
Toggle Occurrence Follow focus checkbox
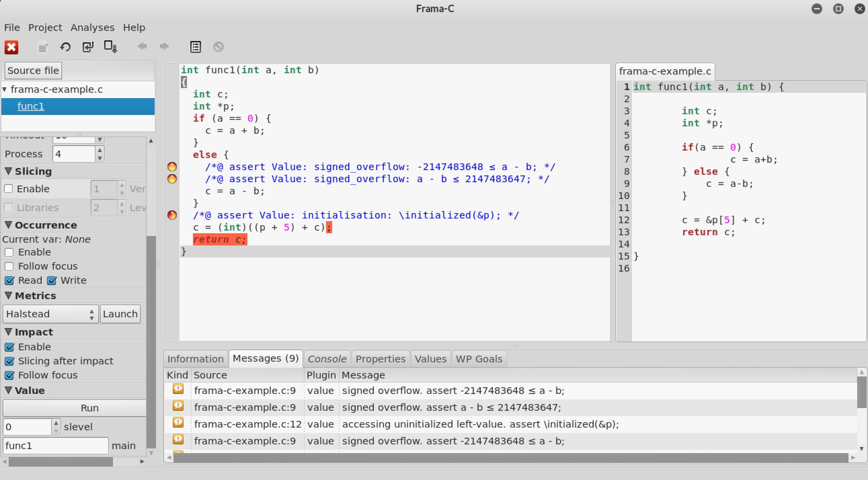[9, 267]
